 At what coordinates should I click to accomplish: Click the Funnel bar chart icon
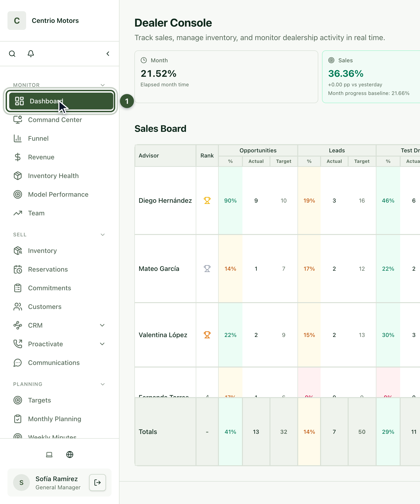coord(18,138)
